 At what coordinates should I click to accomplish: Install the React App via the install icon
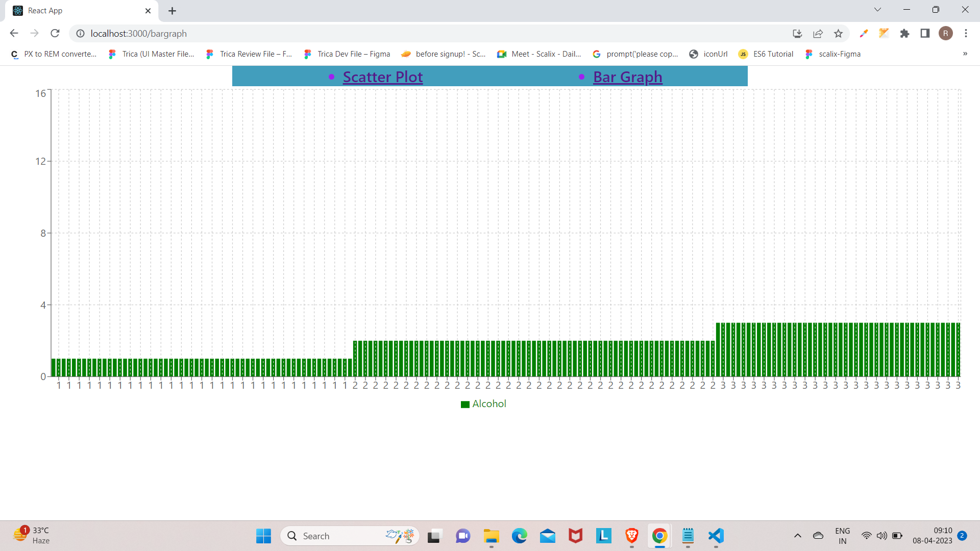(797, 34)
